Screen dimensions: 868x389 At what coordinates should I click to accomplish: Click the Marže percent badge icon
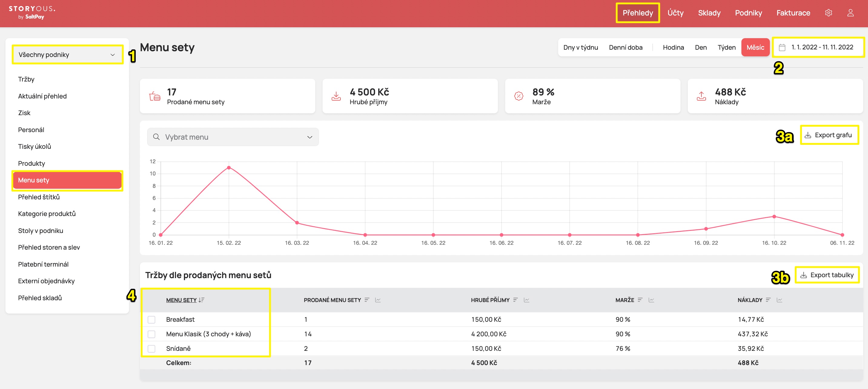pos(518,96)
